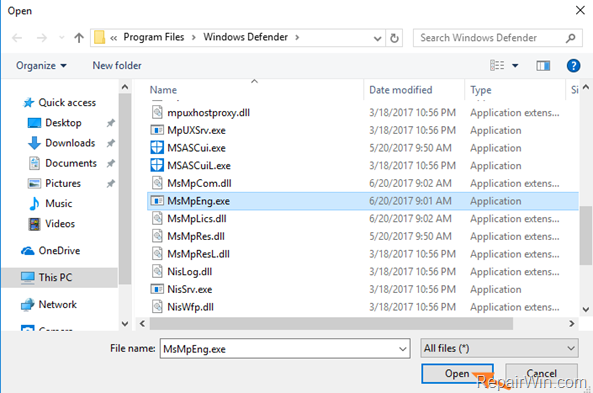
Task: Open the All files (*) type dropdown
Action: 499,348
